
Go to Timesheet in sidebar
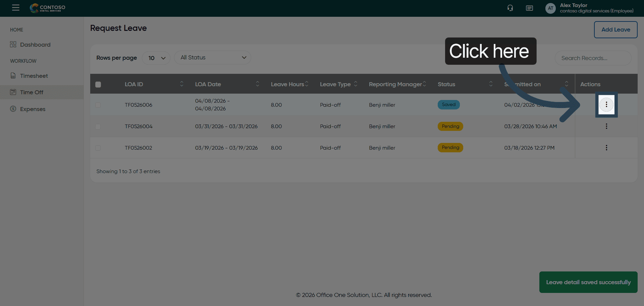pyautogui.click(x=34, y=76)
